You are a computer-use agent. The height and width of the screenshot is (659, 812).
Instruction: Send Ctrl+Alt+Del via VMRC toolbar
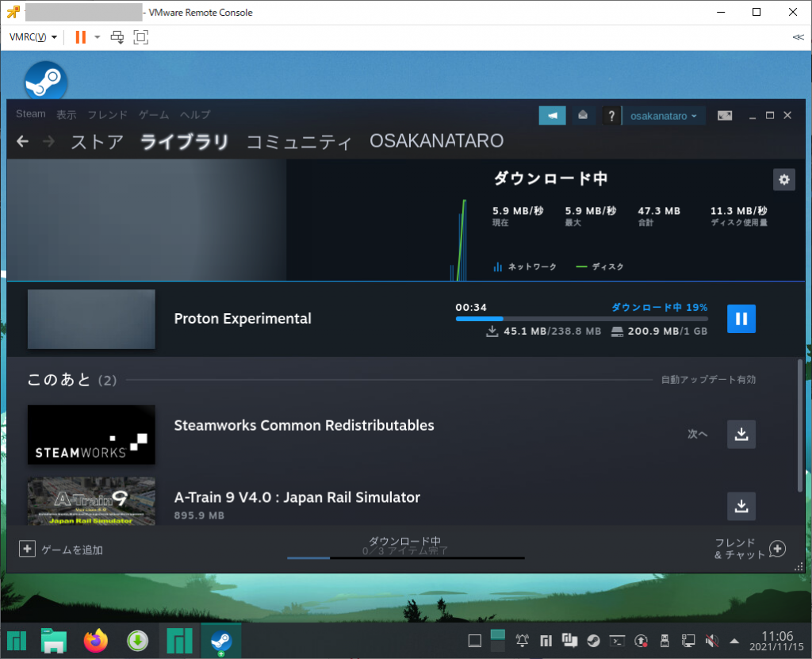pos(117,37)
